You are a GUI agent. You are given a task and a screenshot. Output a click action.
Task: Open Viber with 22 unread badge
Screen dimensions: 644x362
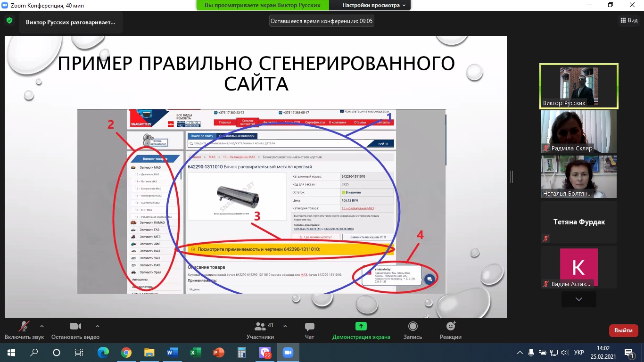264,352
